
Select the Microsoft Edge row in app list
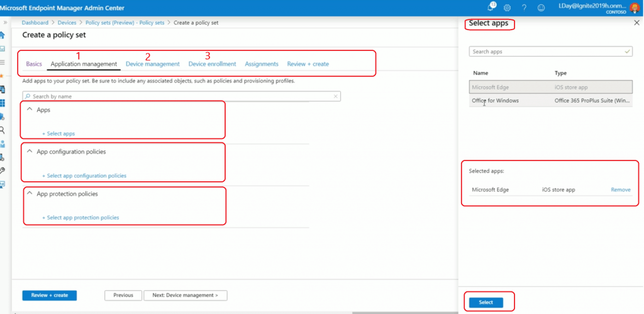551,87
